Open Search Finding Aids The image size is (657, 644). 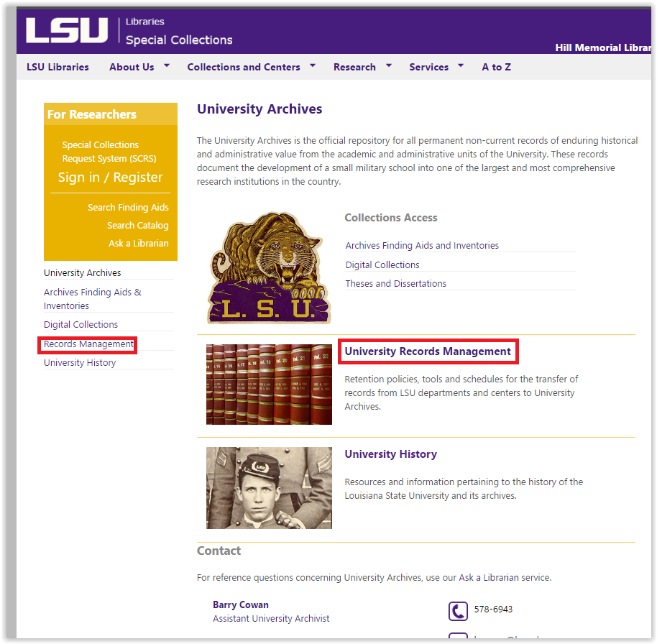128,207
